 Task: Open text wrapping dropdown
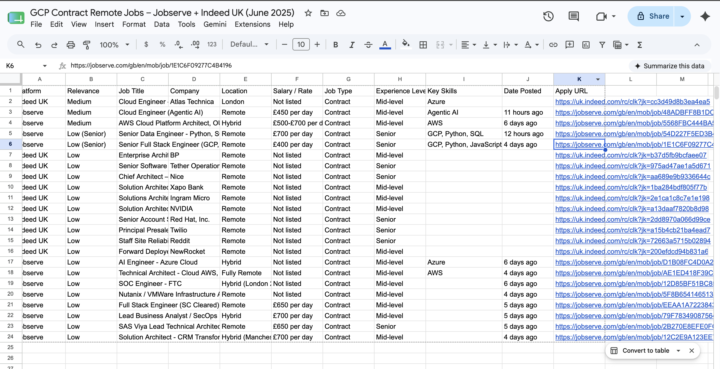tap(510, 45)
